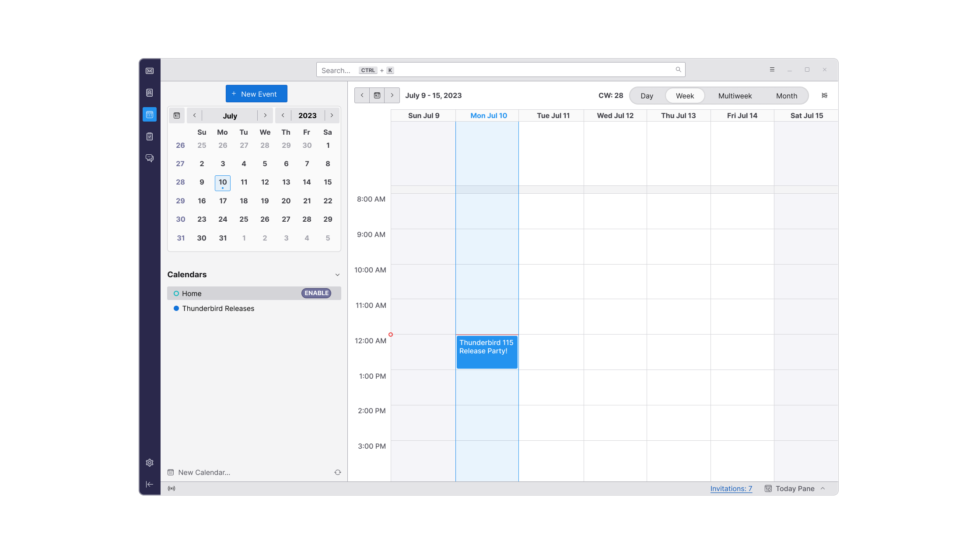Screen dimensions: 980x551
Task: Click the Tasks/To-do icon in sidebar
Action: pos(150,136)
